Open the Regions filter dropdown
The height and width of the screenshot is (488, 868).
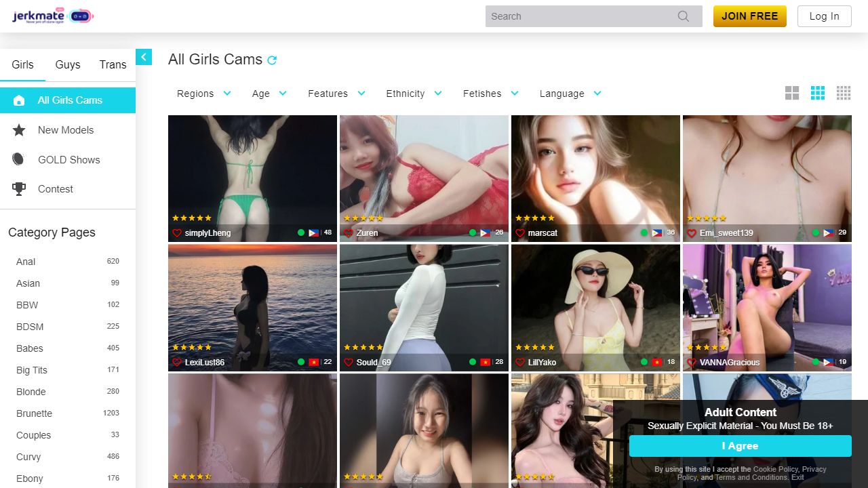[203, 94]
